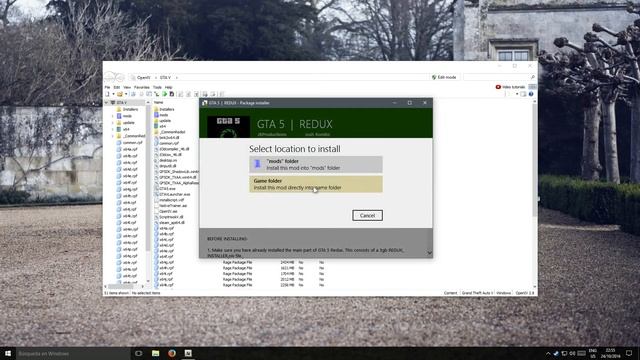The height and width of the screenshot is (360, 640).
Task: Open the dropdown arrow beside open folder icon
Action: click(126, 94)
